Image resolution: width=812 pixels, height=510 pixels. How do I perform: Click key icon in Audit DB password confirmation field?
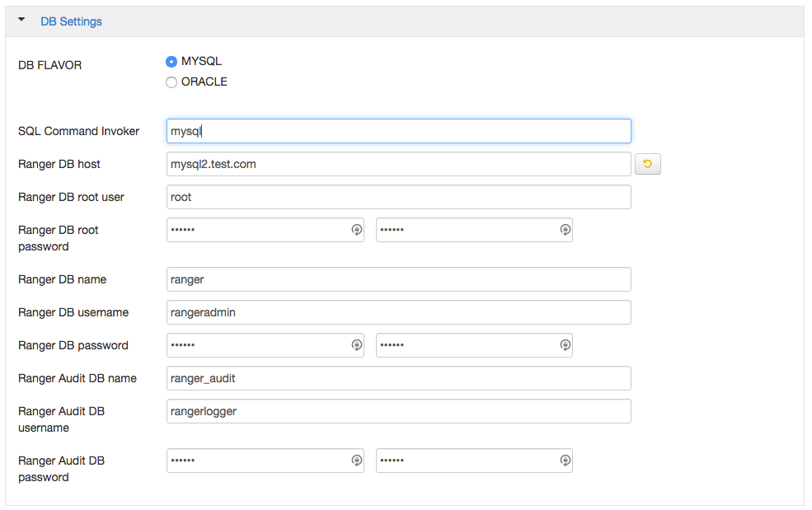coord(565,461)
